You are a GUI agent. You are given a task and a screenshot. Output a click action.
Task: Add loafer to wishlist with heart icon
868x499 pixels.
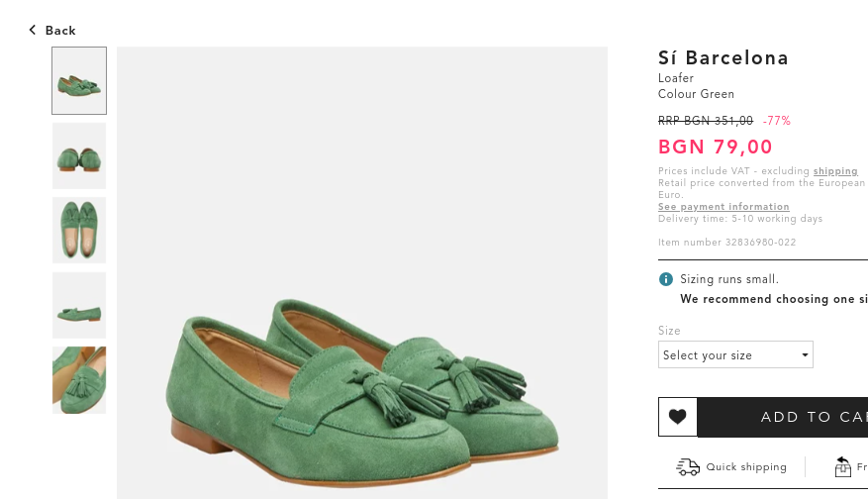click(x=677, y=417)
